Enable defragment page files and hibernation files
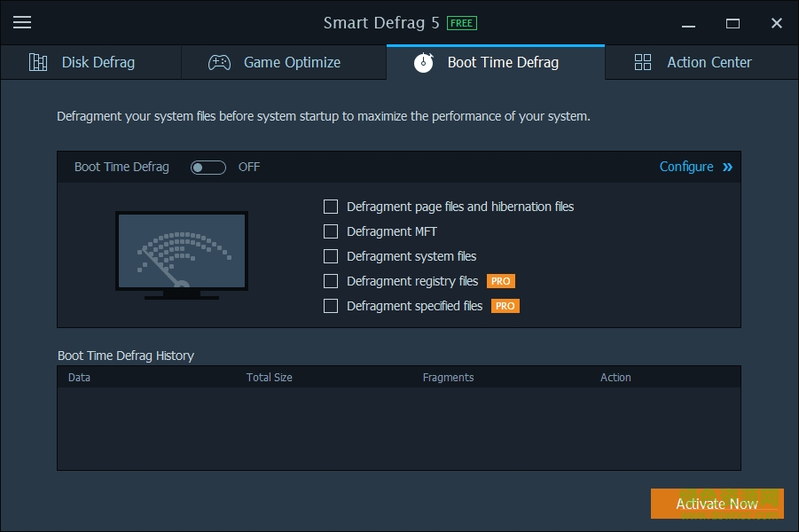The height and width of the screenshot is (532, 799). coord(331,207)
